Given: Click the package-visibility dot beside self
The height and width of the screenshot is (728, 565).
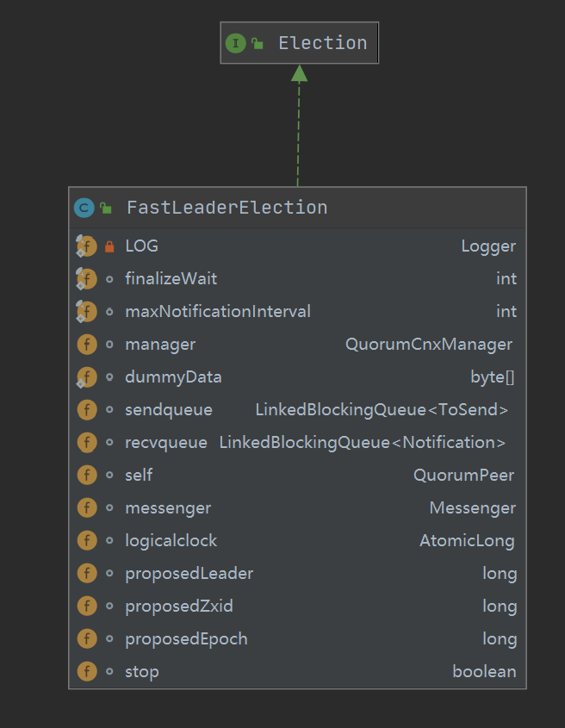Looking at the screenshot, I should (109, 475).
